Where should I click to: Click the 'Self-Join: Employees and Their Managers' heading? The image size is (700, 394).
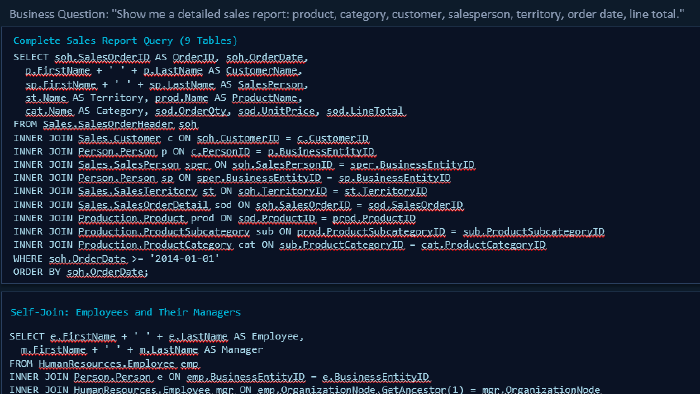click(x=125, y=312)
